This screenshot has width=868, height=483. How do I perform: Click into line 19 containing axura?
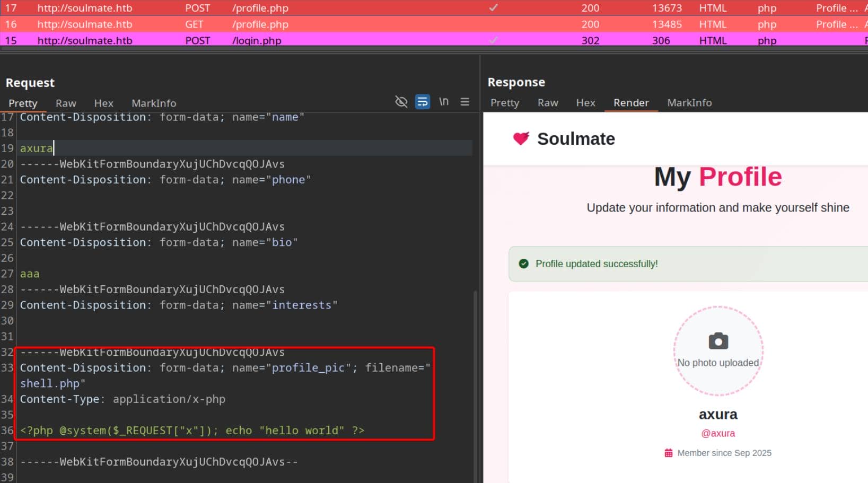click(x=36, y=148)
